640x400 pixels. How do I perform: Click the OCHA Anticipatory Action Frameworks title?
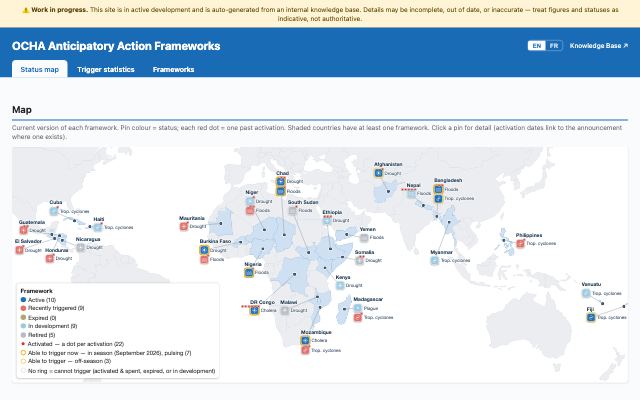tap(116, 46)
